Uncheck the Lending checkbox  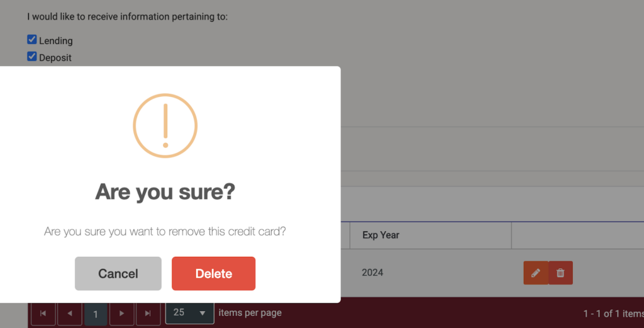[31, 40]
